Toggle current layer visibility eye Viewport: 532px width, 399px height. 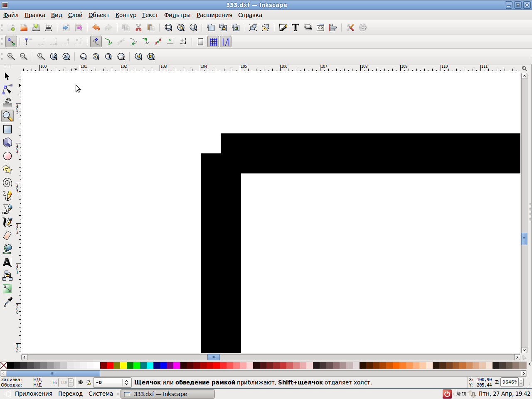80,382
